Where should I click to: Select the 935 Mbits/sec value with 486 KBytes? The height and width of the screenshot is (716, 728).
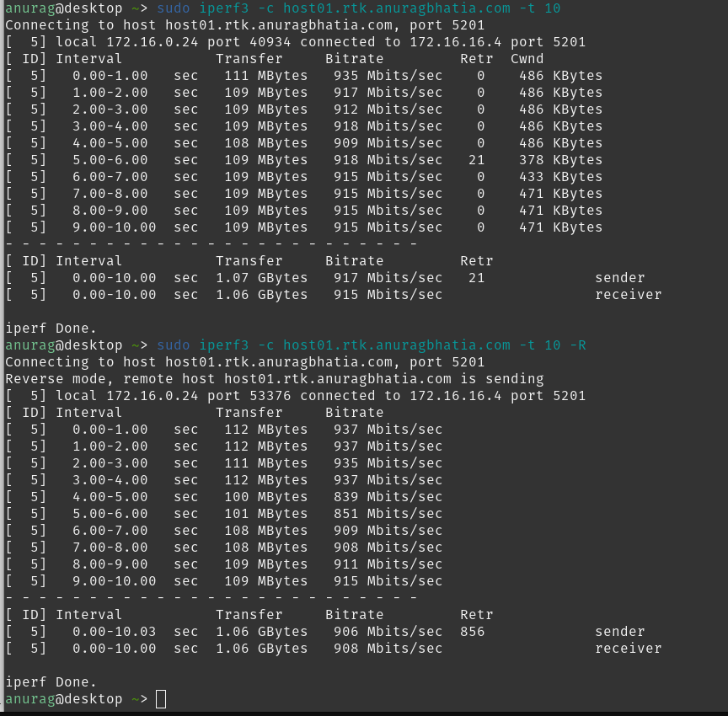click(x=388, y=76)
